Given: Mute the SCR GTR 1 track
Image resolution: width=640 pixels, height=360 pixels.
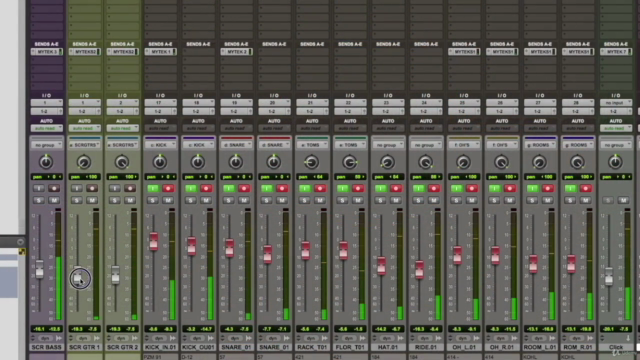Looking at the screenshot, I should pos(92,200).
